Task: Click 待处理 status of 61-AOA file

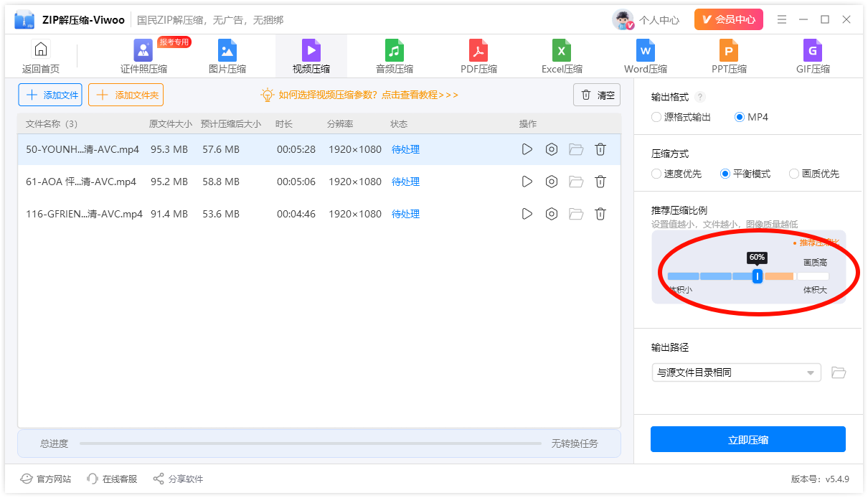Action: pyautogui.click(x=406, y=182)
